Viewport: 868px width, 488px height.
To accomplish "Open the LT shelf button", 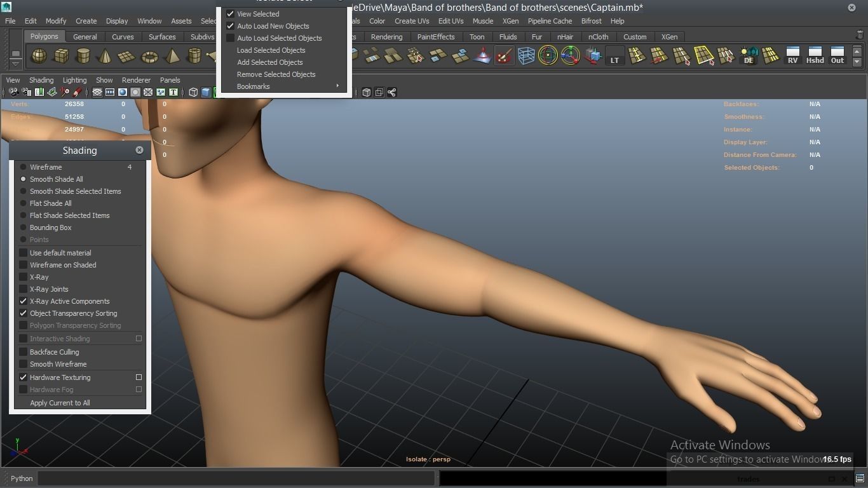I will click(614, 56).
